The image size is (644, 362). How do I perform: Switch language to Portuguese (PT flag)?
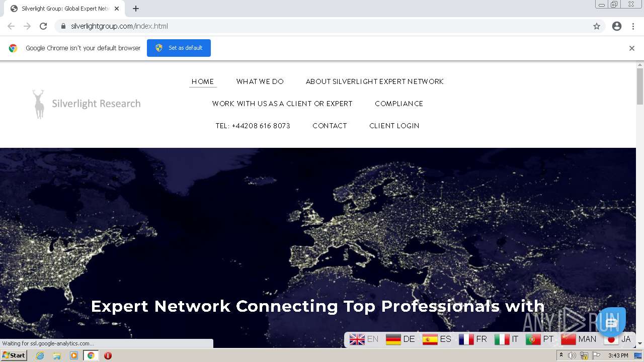540,339
